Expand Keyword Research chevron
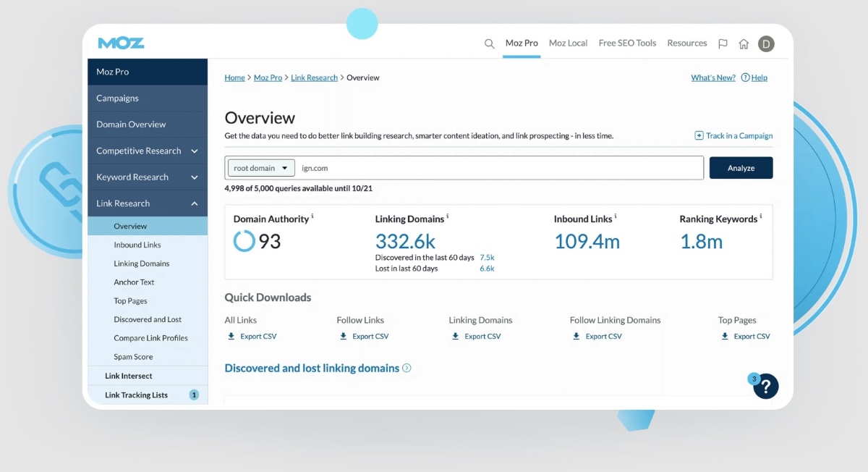 [x=194, y=177]
